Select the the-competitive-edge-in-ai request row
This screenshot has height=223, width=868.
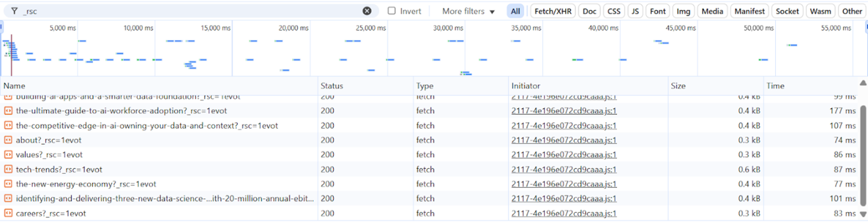pos(429,125)
